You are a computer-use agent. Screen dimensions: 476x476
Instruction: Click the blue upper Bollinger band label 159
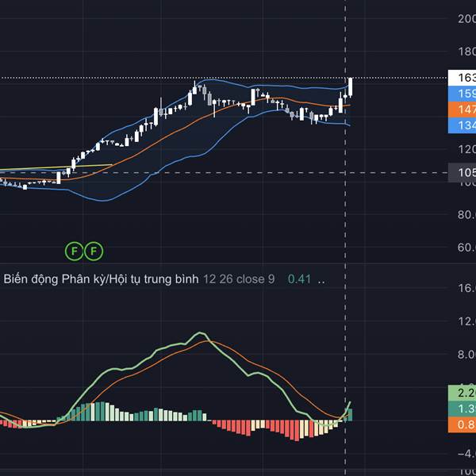462,94
